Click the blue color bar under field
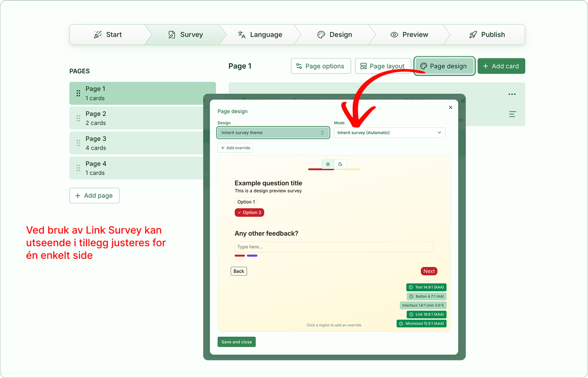 point(252,256)
